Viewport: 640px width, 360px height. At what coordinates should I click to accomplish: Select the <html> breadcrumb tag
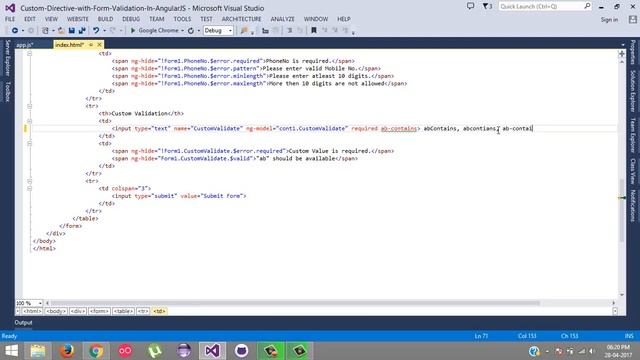click(x=32, y=311)
